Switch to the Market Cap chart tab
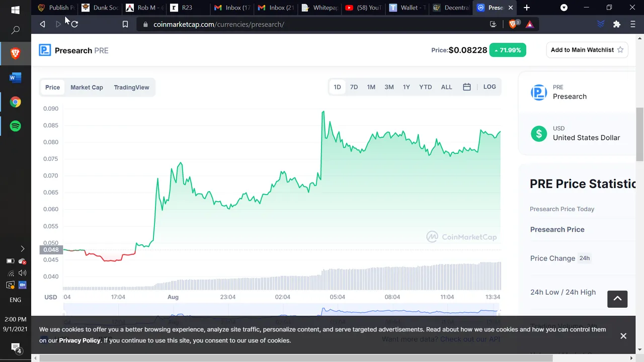Screen dimensions: 644x362 click(87, 87)
